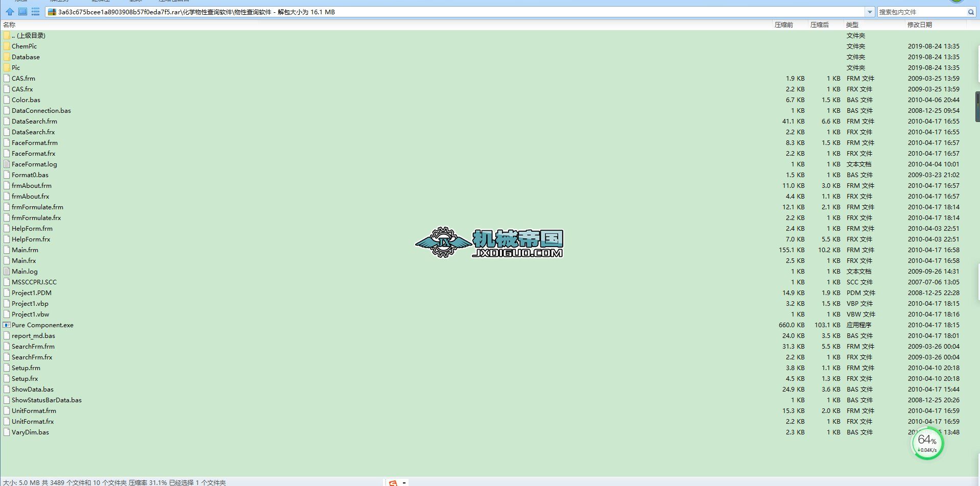980x486 pixels.
Task: Select the file name DataConnection.bas
Action: click(41, 110)
